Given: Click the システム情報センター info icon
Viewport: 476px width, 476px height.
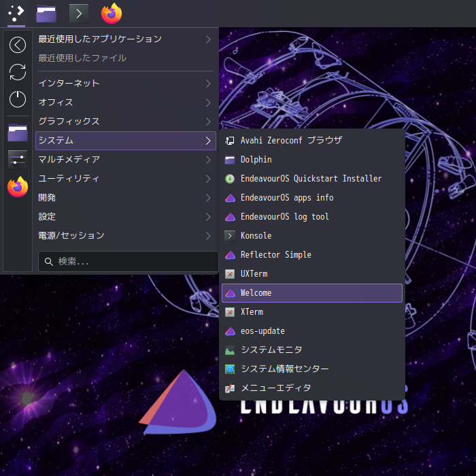Looking at the screenshot, I should click(x=230, y=369).
